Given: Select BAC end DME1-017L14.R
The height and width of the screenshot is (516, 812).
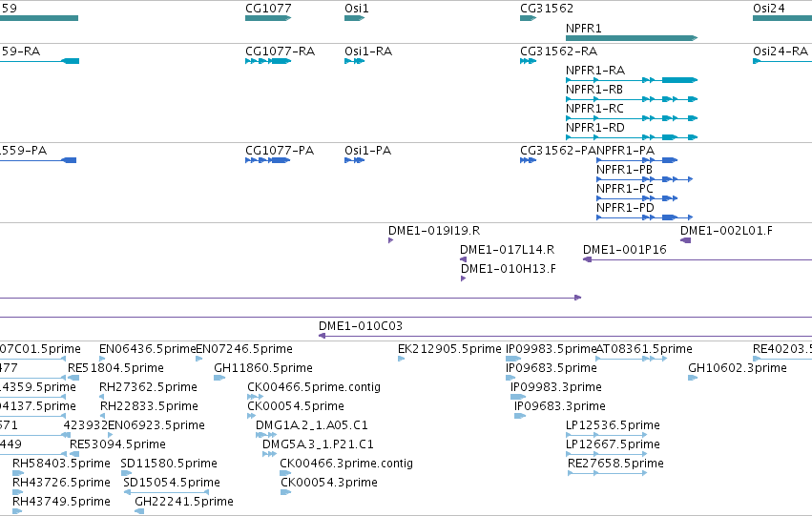Looking at the screenshot, I should (x=464, y=259).
